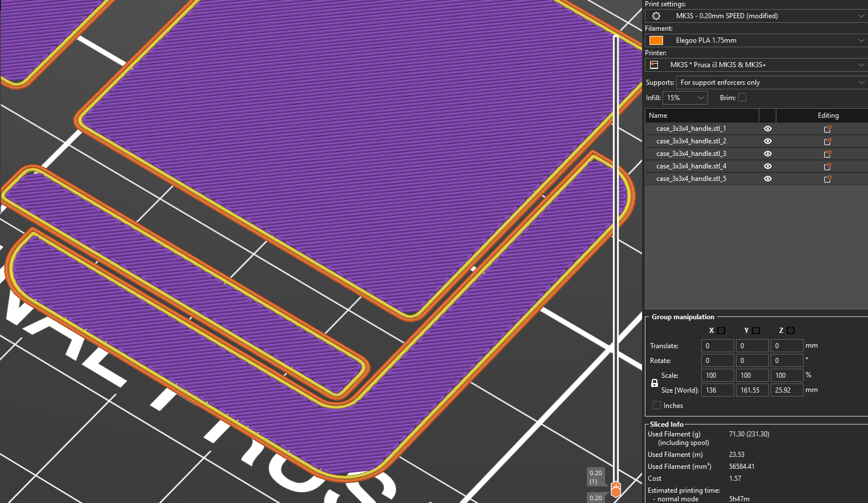Click the Translate Z input field
Image resolution: width=868 pixels, height=503 pixels.
tap(787, 346)
